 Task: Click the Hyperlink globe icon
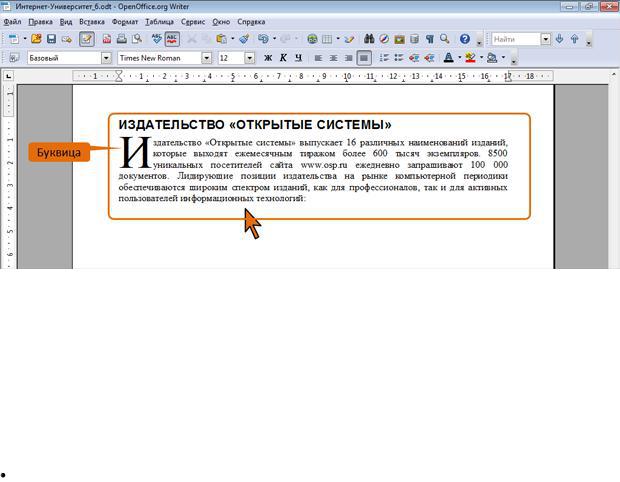[312, 39]
